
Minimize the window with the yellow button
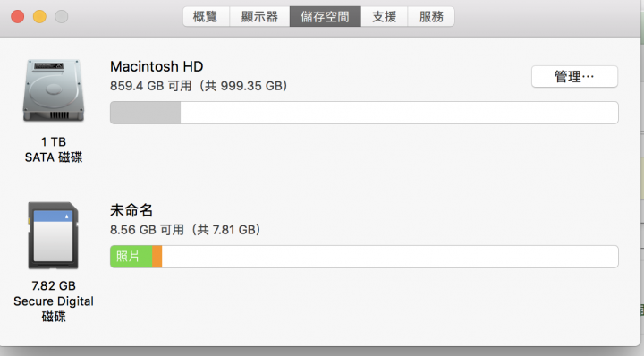[40, 17]
